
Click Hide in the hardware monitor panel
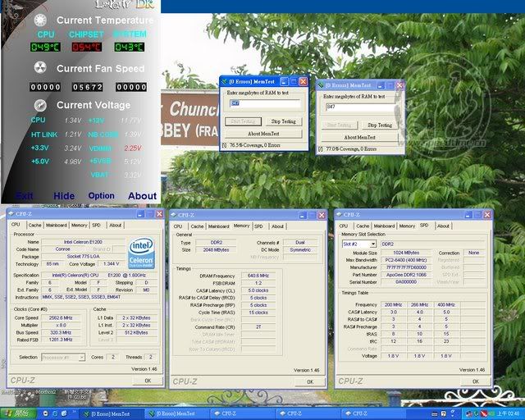[x=64, y=196]
